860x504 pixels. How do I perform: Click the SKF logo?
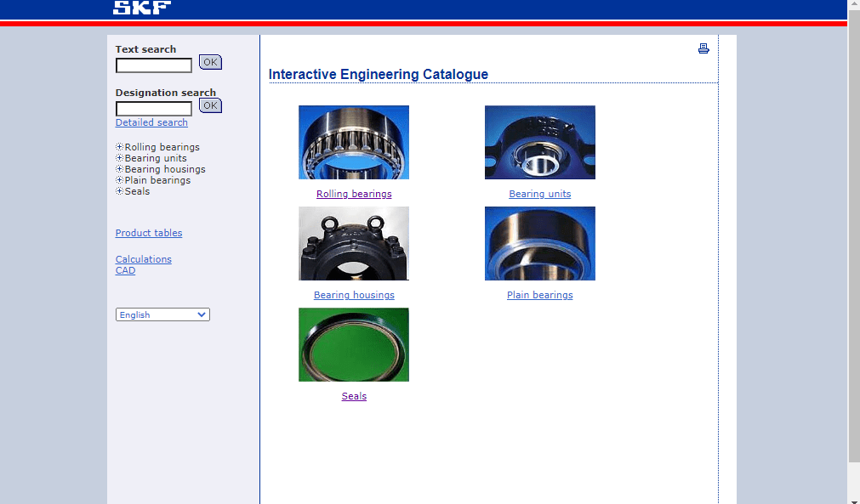141,8
